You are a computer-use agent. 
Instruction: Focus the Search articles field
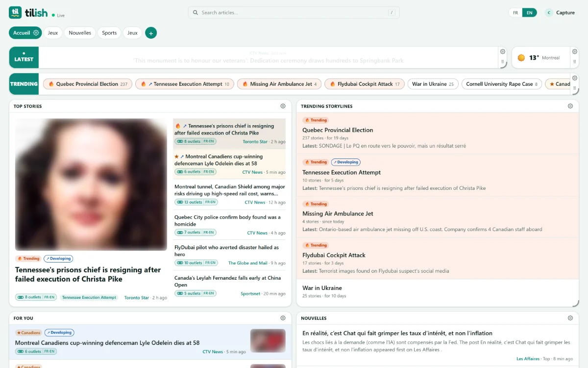[294, 13]
